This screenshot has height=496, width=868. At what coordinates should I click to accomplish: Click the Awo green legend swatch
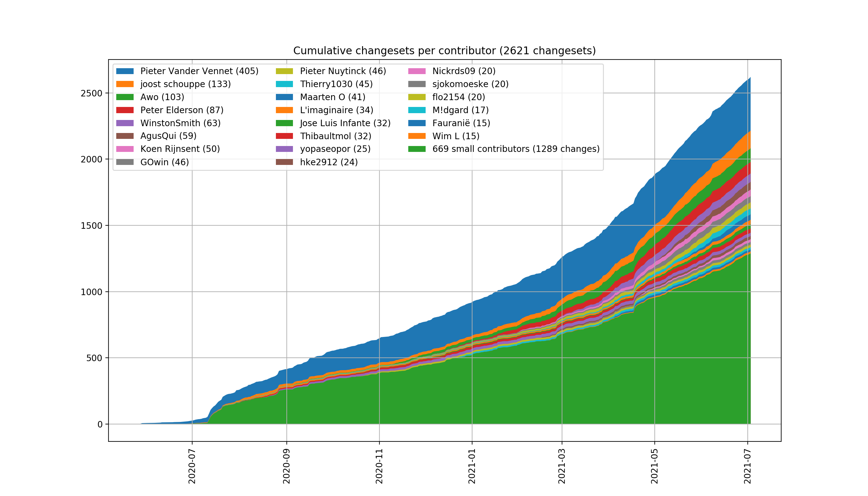pos(125,97)
